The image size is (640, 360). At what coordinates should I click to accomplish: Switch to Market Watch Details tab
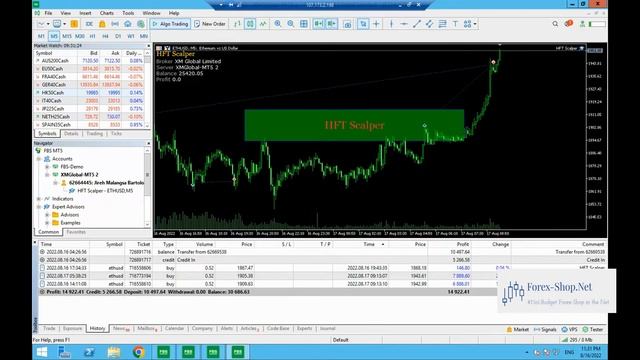(71, 133)
